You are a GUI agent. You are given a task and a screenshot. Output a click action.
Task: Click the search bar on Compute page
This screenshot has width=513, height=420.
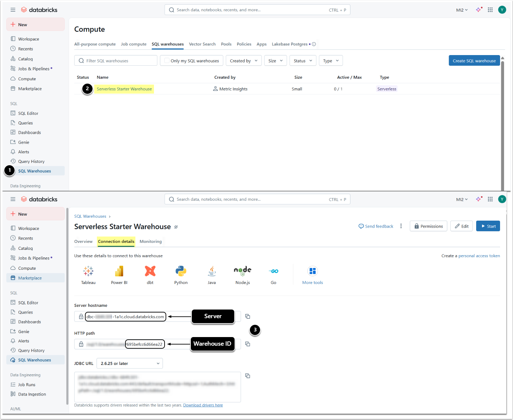[257, 10]
